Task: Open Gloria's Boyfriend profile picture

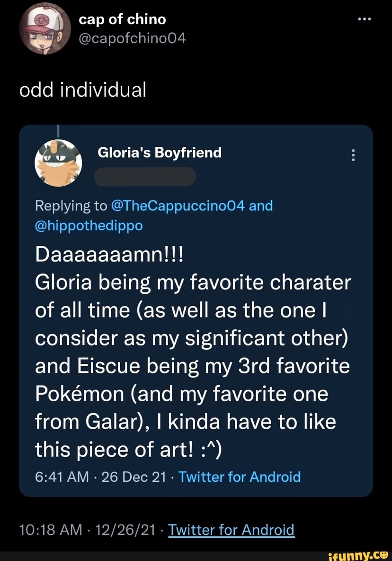Action: click(x=59, y=163)
